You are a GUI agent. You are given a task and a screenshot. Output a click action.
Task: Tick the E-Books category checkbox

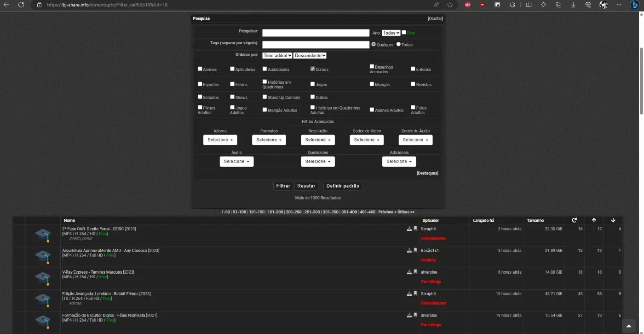413,69
